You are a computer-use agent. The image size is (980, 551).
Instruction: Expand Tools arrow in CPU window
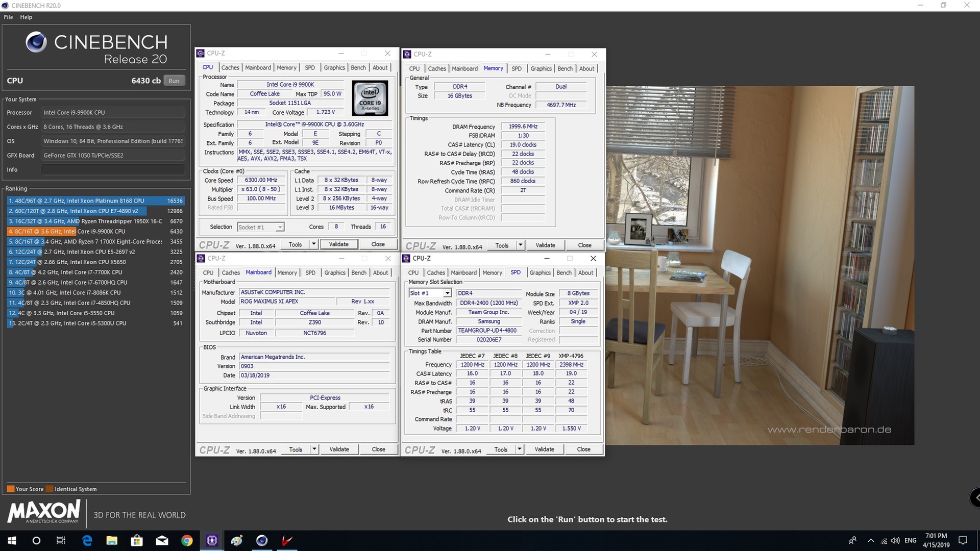tap(314, 244)
